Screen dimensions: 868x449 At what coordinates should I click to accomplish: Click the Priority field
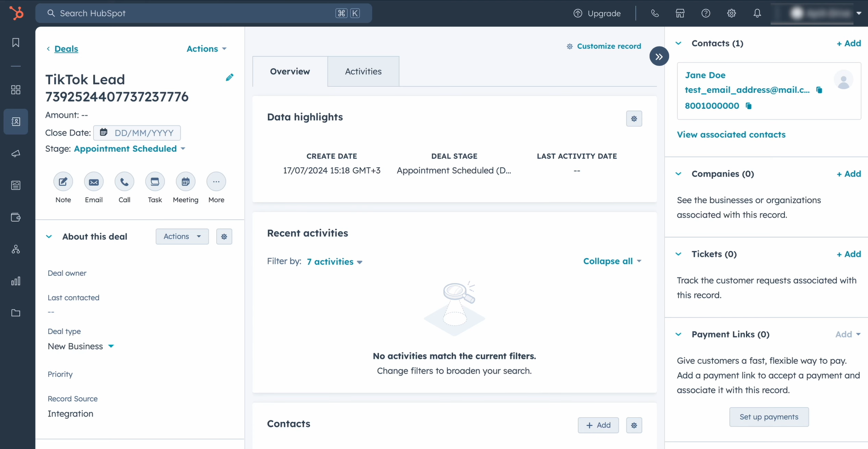click(x=60, y=374)
